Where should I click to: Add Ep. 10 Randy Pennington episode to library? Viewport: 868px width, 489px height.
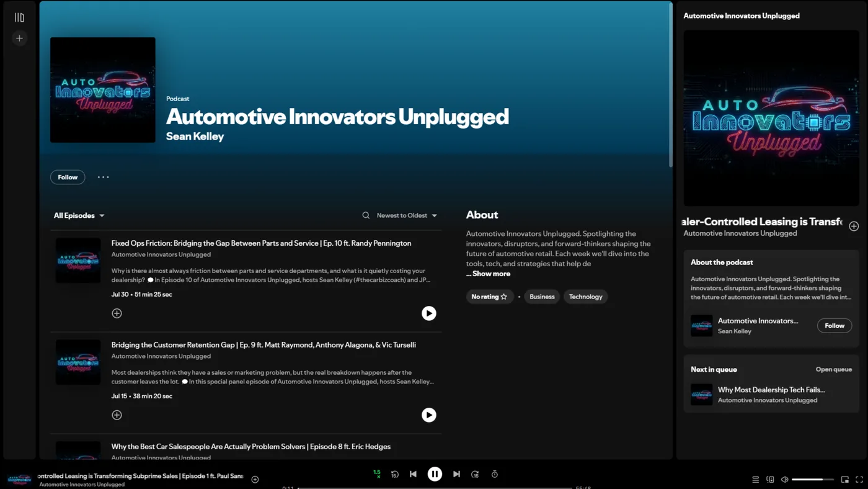coord(117,313)
